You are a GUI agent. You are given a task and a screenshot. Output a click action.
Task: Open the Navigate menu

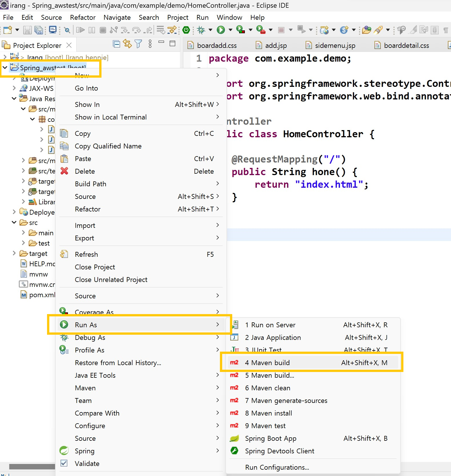click(x=117, y=17)
